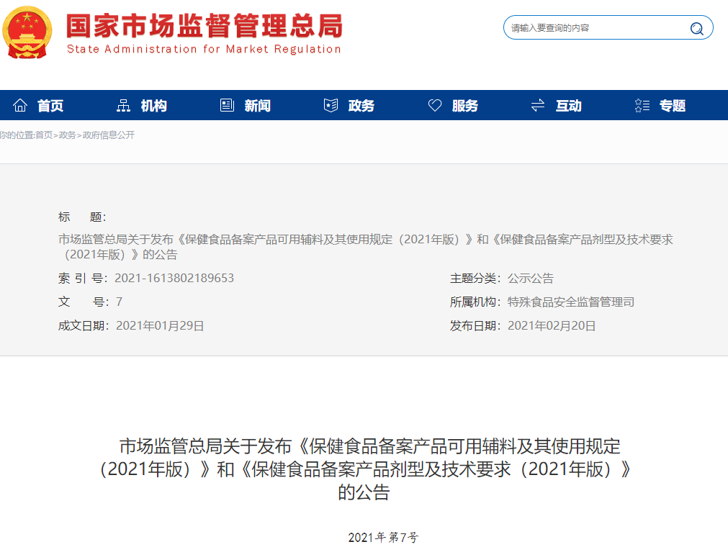Click the home icon beside 首页
728x560 pixels.
pyautogui.click(x=20, y=105)
